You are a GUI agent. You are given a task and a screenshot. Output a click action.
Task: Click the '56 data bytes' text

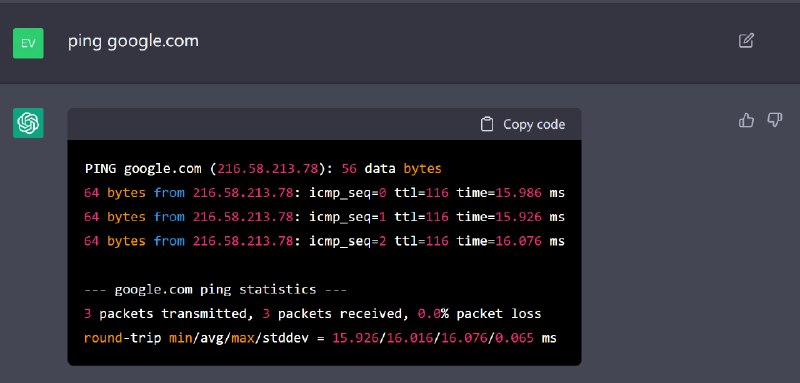coord(392,168)
